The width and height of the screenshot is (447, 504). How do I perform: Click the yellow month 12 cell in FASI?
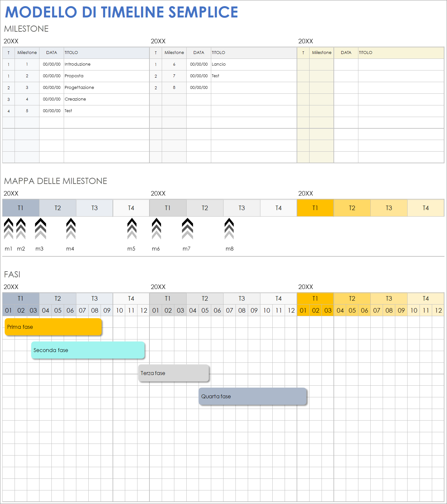click(x=438, y=310)
